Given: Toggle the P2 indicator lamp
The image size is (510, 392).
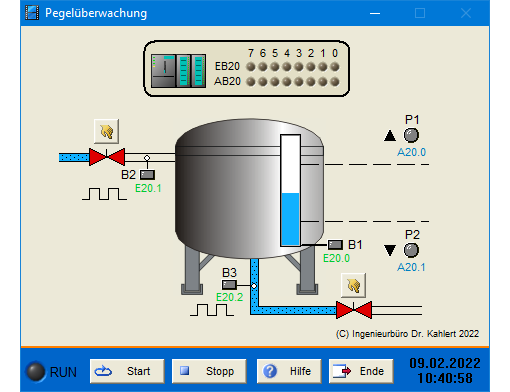Looking at the screenshot, I should [411, 250].
